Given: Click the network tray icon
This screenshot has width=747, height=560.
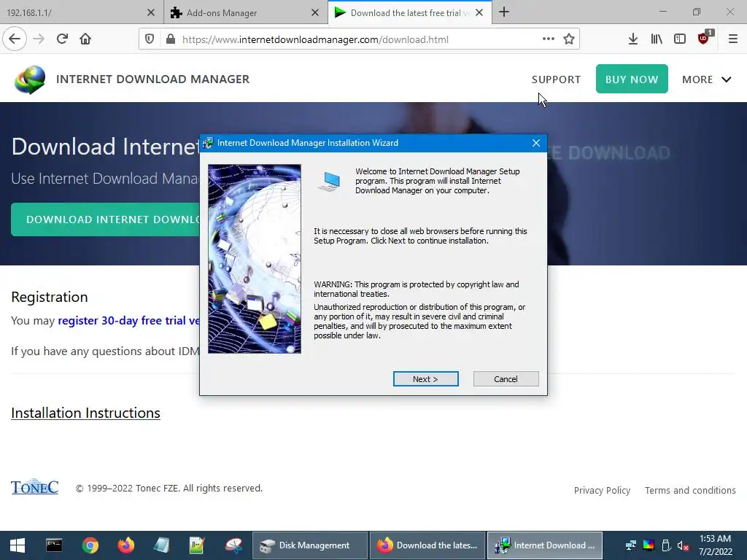Looking at the screenshot, I should (x=631, y=545).
